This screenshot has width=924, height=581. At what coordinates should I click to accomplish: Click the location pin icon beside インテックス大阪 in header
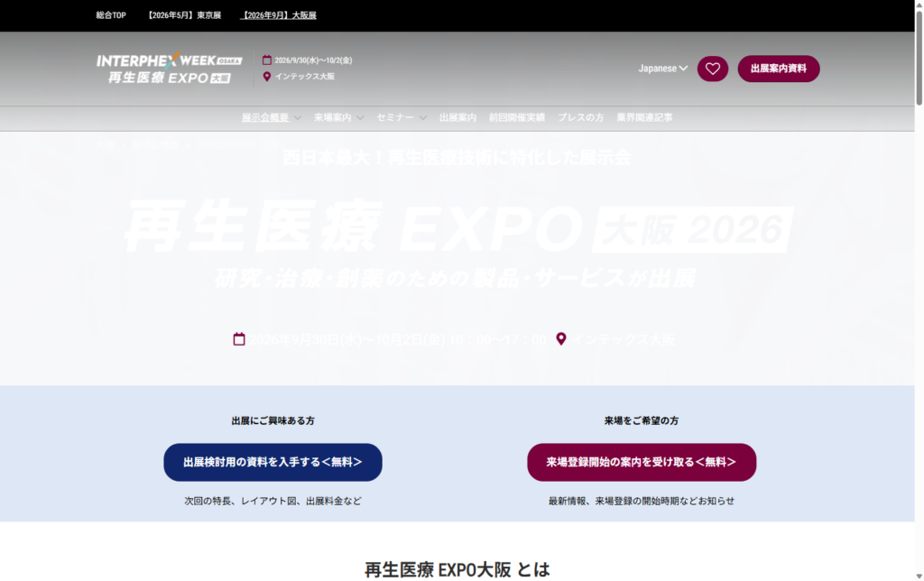click(x=267, y=77)
